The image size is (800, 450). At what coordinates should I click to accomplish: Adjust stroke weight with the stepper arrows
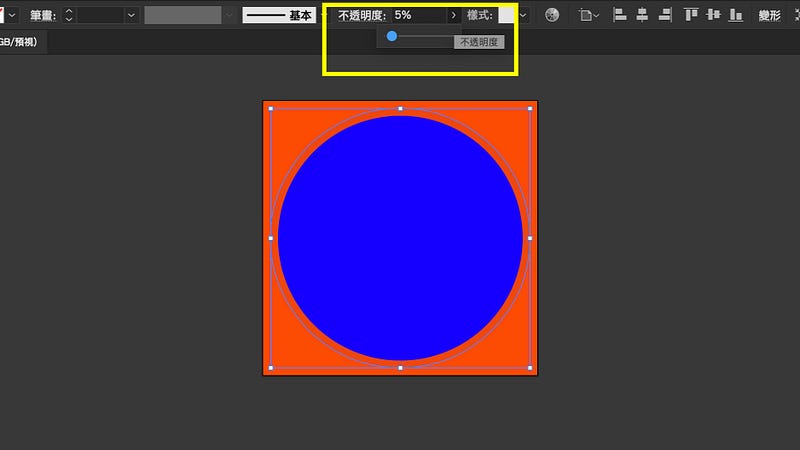[x=69, y=15]
